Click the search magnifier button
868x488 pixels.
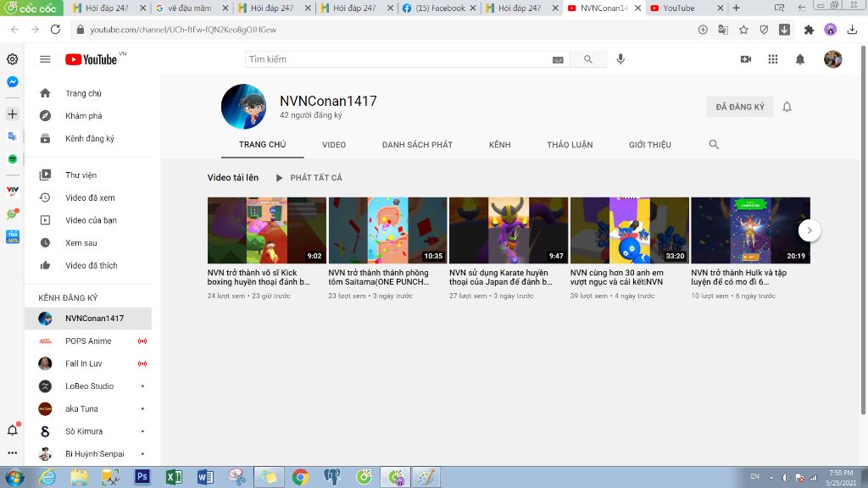tap(588, 59)
